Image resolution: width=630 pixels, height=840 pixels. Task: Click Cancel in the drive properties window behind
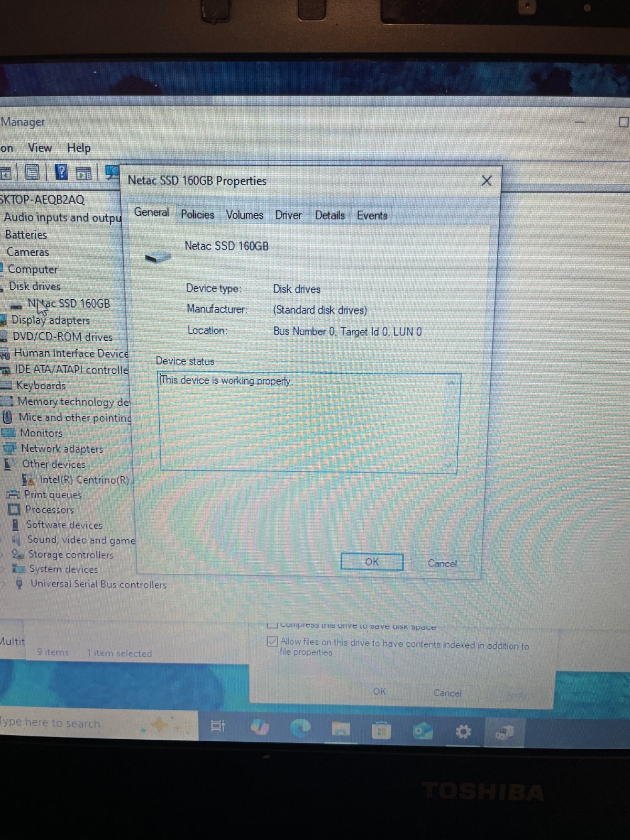tap(447, 693)
